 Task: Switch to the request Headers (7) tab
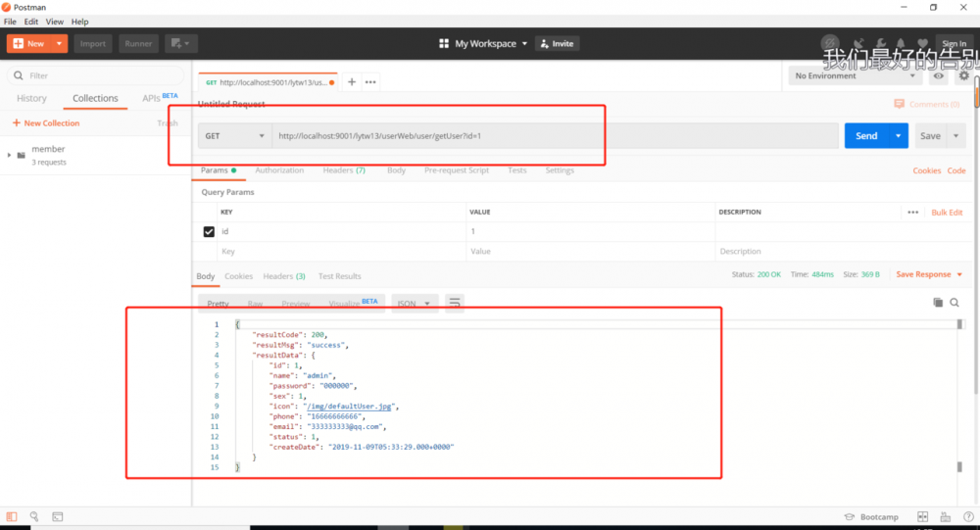point(344,170)
